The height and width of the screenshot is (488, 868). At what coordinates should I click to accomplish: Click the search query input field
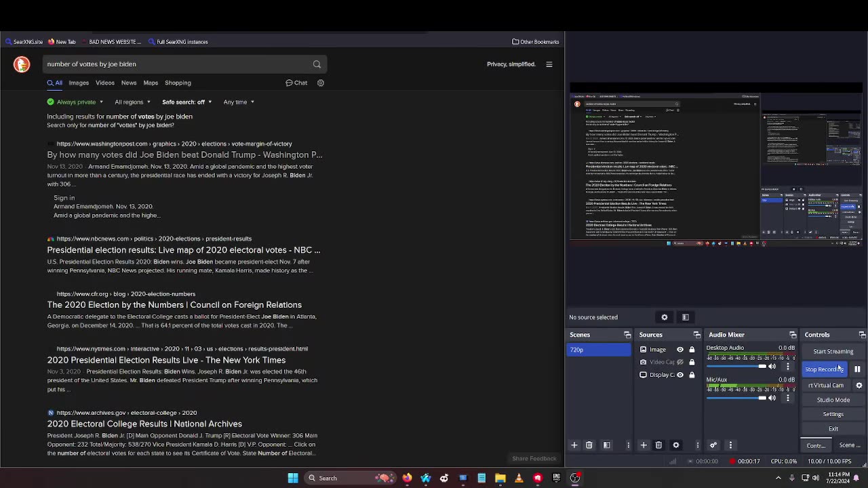click(176, 64)
